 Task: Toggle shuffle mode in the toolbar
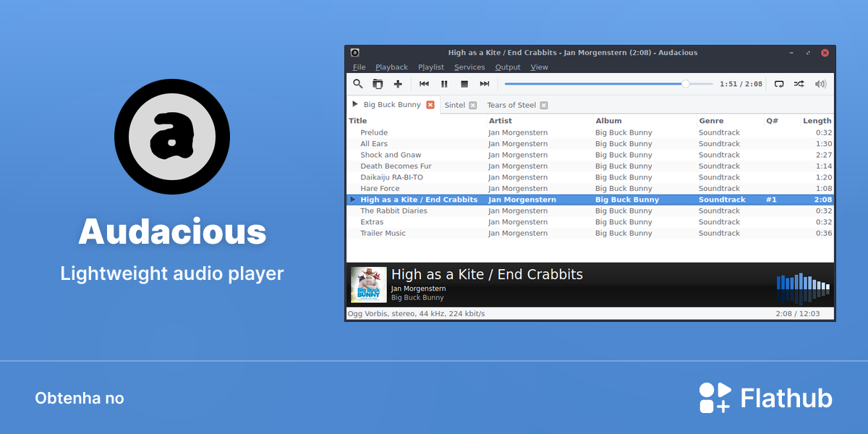(799, 84)
